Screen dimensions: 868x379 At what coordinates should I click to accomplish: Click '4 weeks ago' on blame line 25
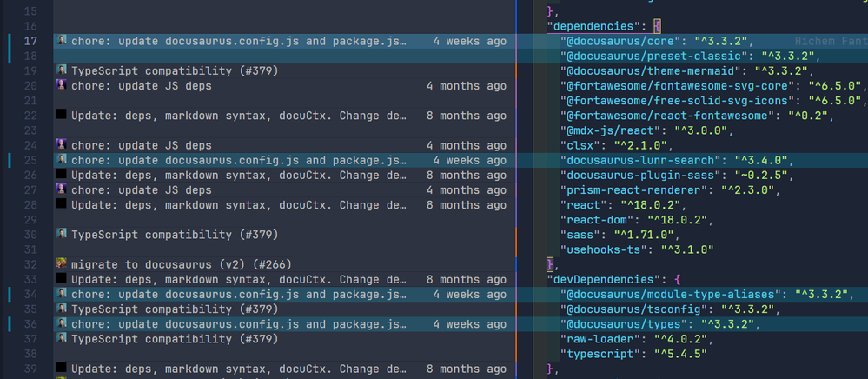pos(469,160)
